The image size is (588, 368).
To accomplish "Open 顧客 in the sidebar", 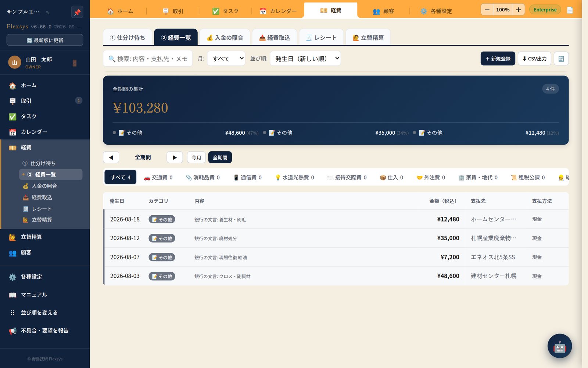I will (x=45, y=253).
